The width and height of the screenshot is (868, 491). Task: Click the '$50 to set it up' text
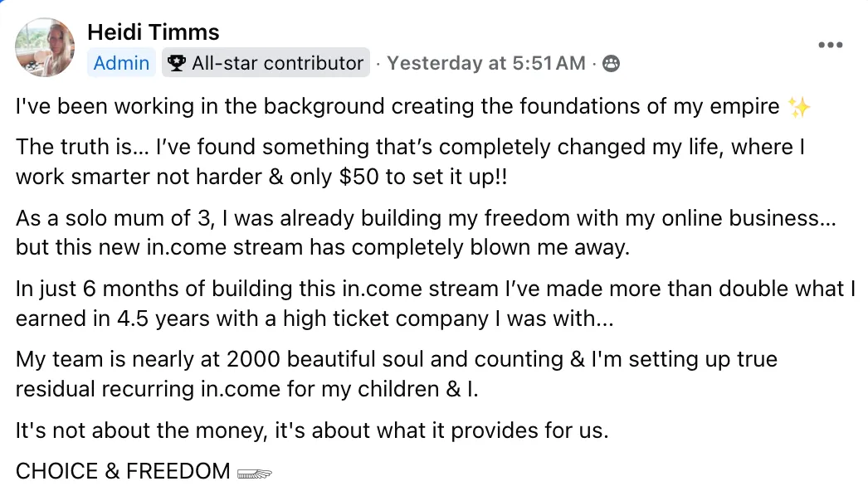(x=423, y=177)
